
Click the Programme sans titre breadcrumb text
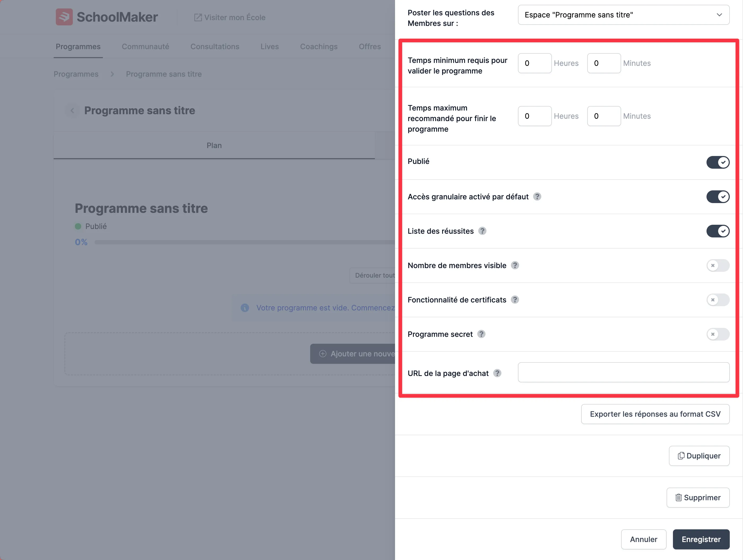164,74
